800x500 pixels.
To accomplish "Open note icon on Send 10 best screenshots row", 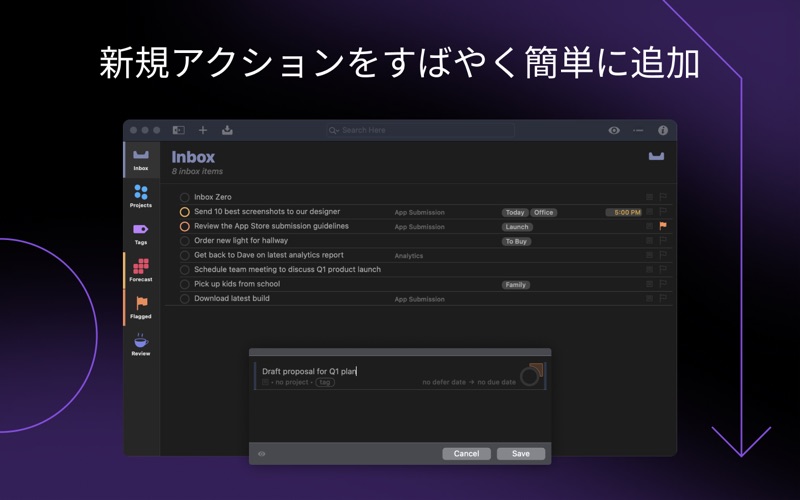I will point(649,211).
